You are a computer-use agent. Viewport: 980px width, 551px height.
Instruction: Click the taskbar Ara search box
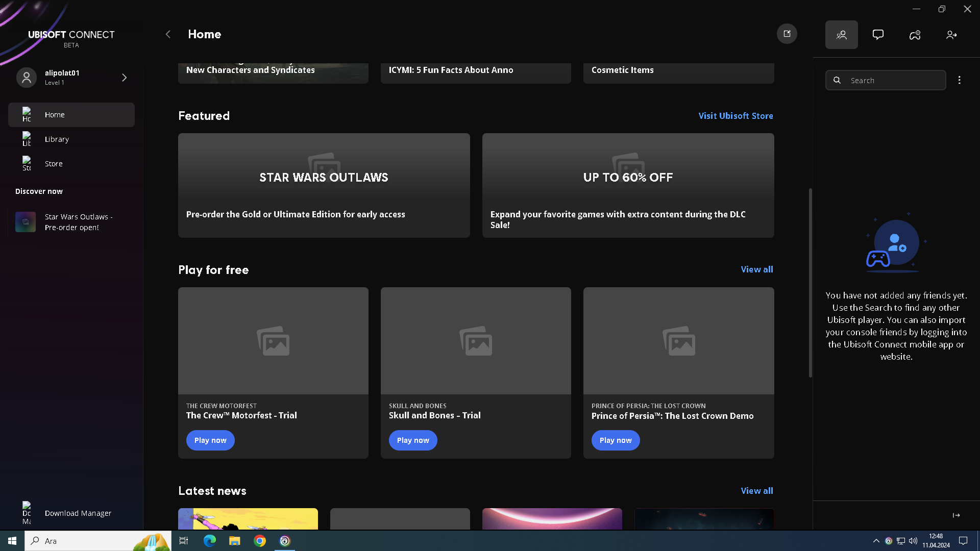tap(97, 541)
